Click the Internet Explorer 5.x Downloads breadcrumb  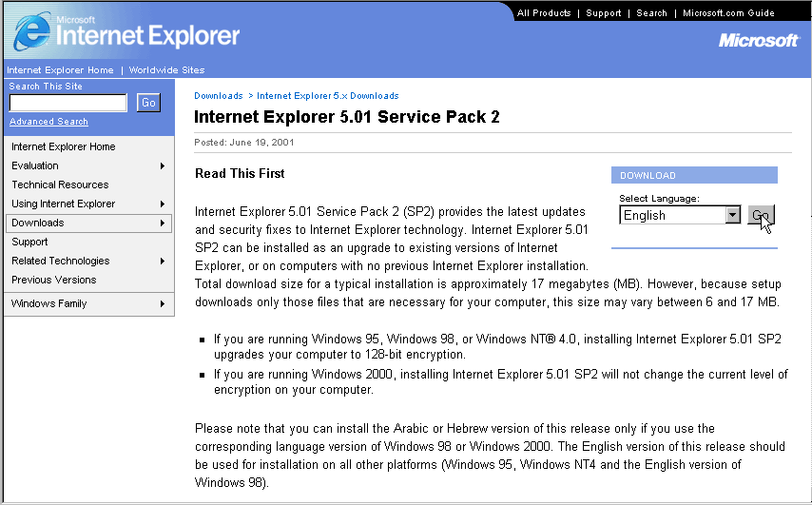328,96
